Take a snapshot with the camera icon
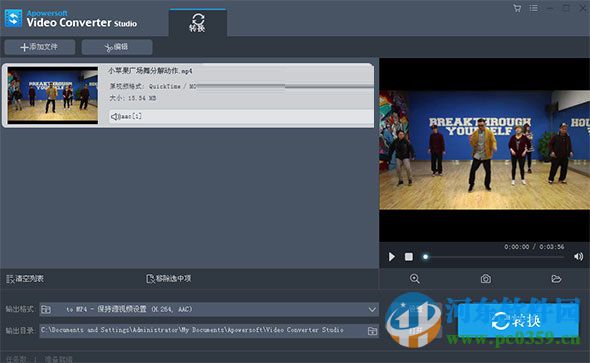This screenshot has width=590, height=363. coord(486,279)
